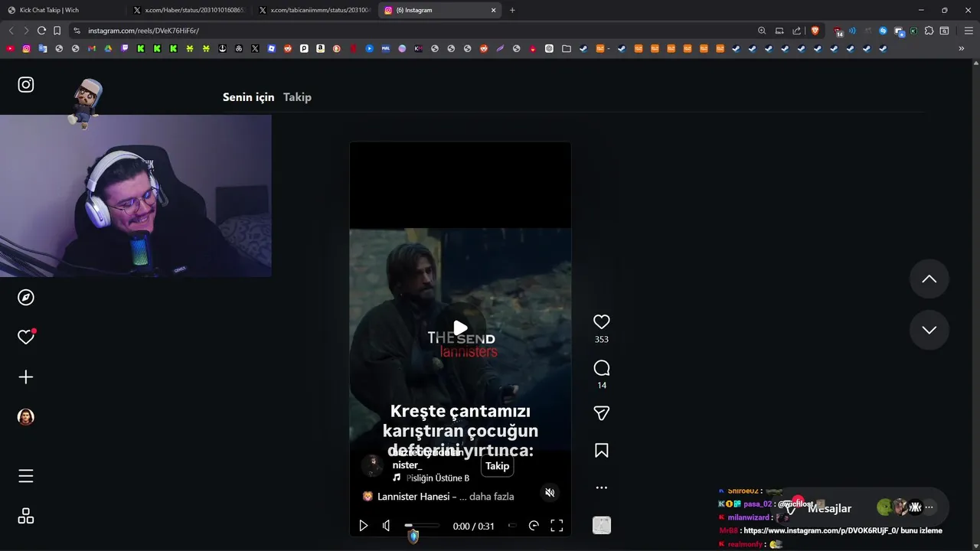
Task: Open the X bookmark in bookmarks bar
Action: click(255, 48)
